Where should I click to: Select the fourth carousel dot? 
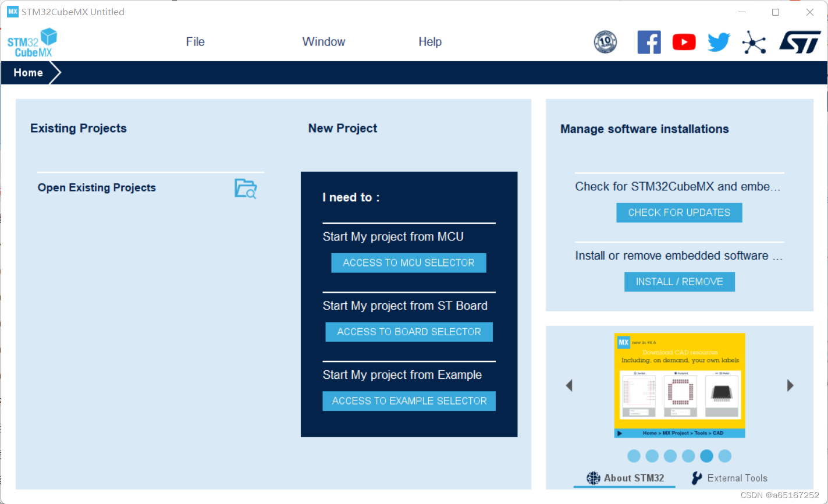(x=688, y=456)
